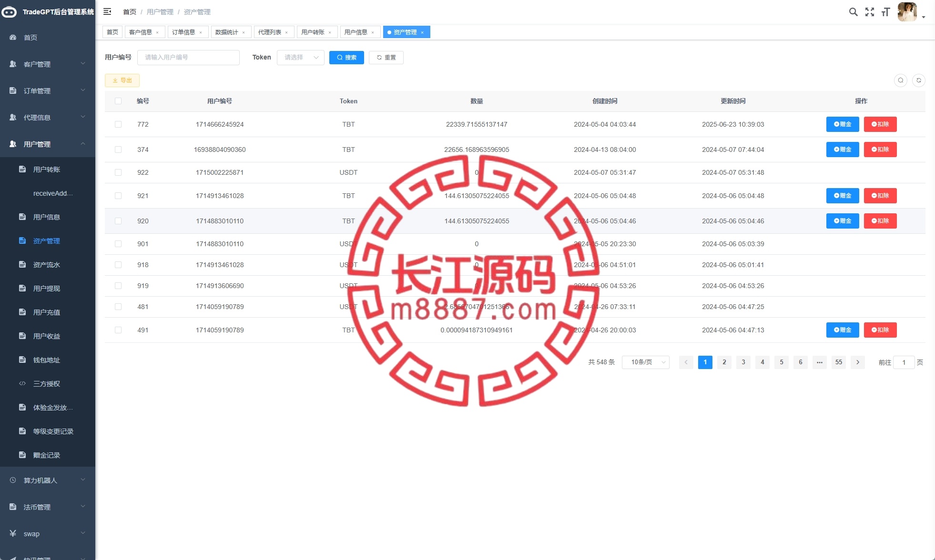This screenshot has height=560, width=935.
Task: Open the 10条/页 page size dropdown
Action: (646, 362)
